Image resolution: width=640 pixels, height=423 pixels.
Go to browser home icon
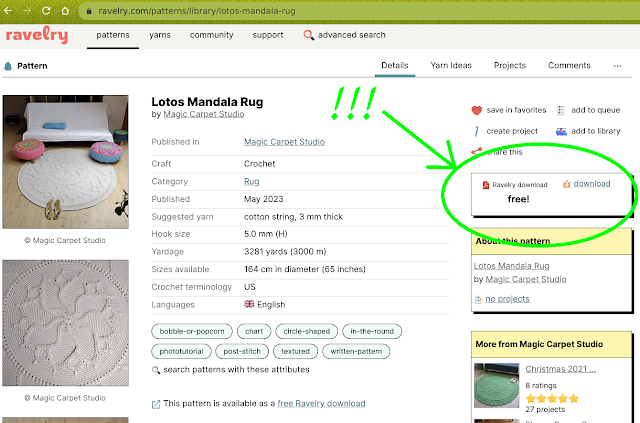pos(65,11)
